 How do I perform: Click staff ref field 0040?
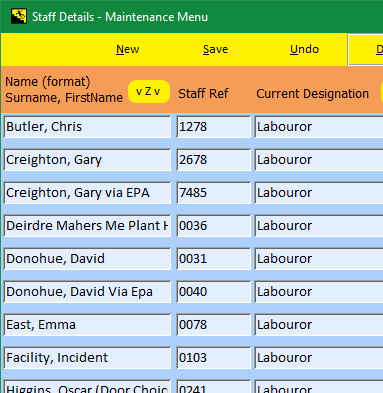[214, 292]
